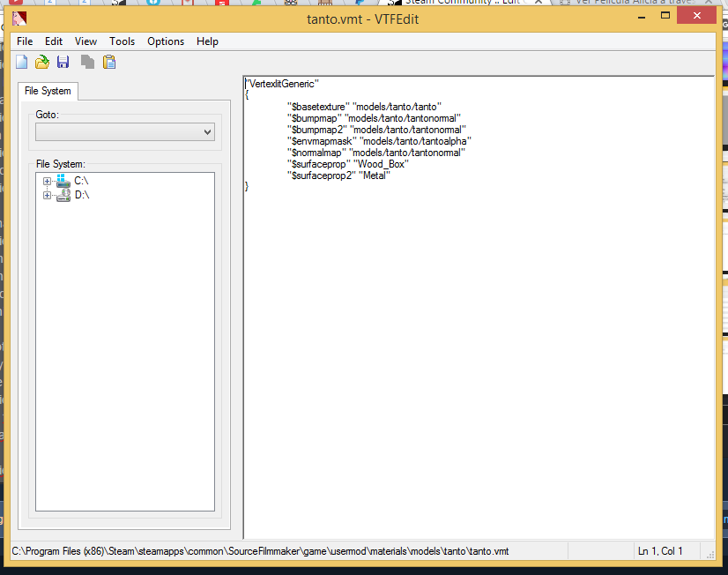Open the Options menu
The height and width of the screenshot is (575, 728).
tap(166, 41)
